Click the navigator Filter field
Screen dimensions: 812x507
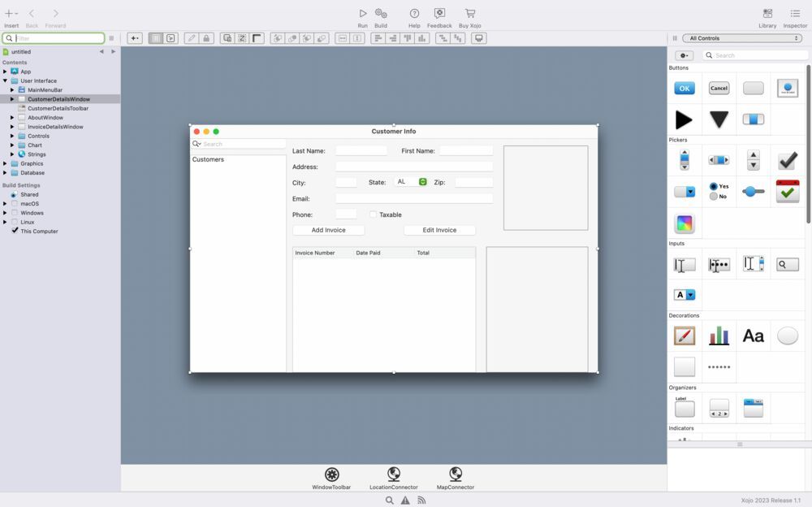tap(54, 38)
